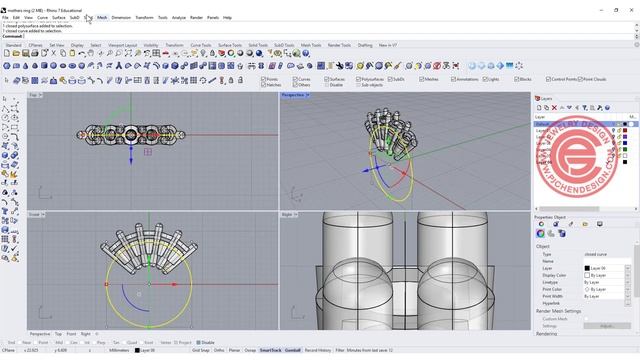Toggle the Surfaces selection filter checkbox
640x360 pixels.
pos(327,79)
